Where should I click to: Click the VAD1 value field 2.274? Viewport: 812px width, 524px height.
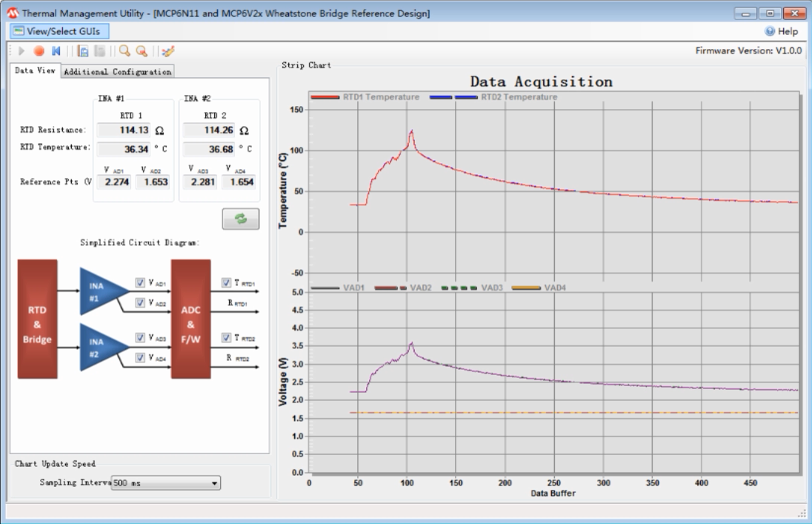point(115,182)
